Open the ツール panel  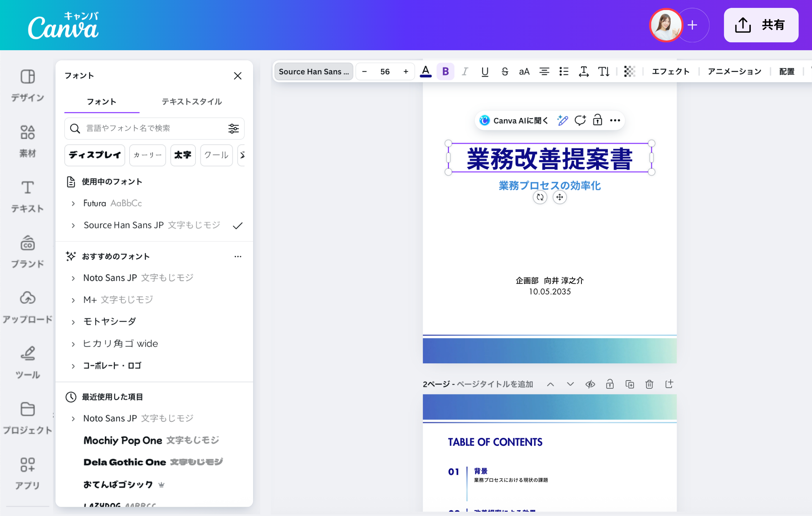(x=28, y=363)
